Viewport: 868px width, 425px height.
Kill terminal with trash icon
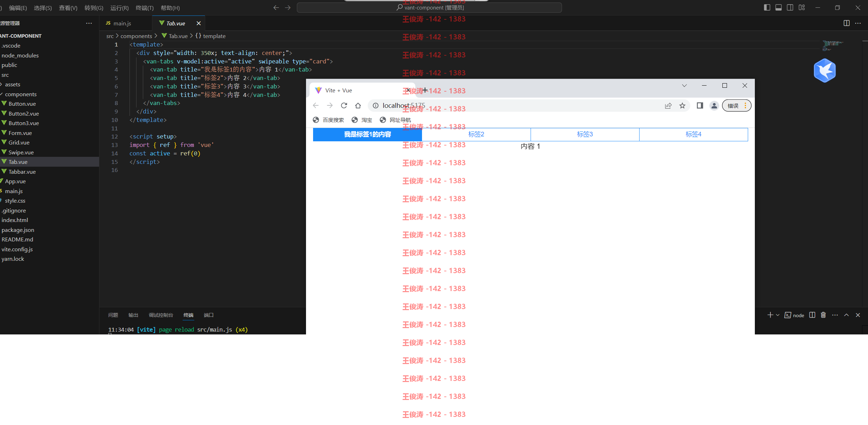click(823, 315)
